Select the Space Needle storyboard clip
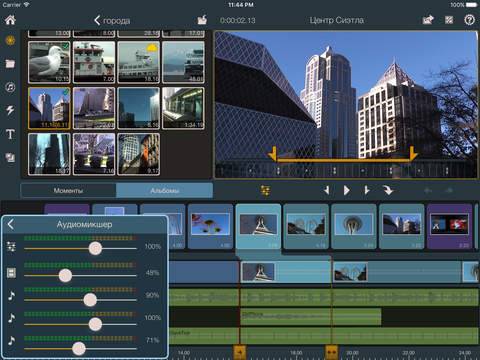This screenshot has width=480, height=360. [x=354, y=226]
